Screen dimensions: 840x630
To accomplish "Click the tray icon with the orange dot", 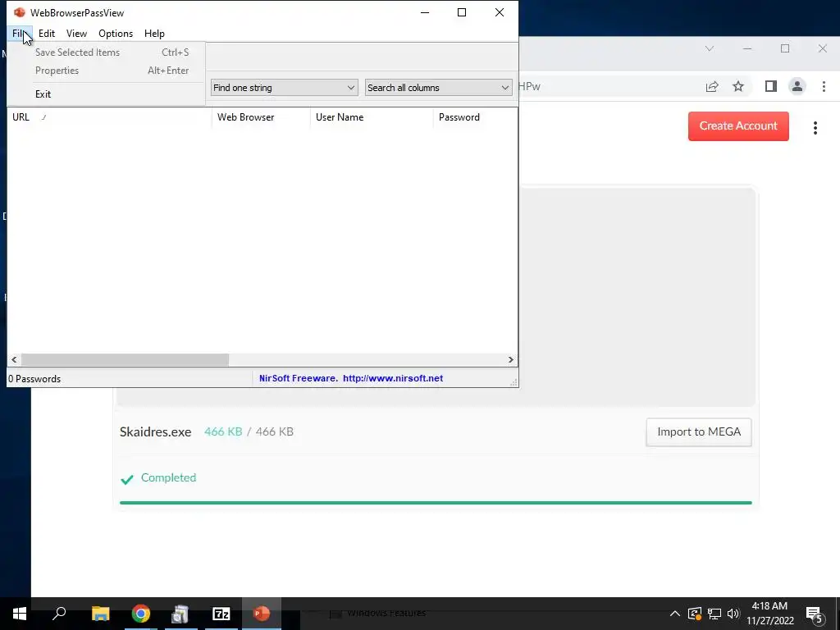I will tap(694, 614).
